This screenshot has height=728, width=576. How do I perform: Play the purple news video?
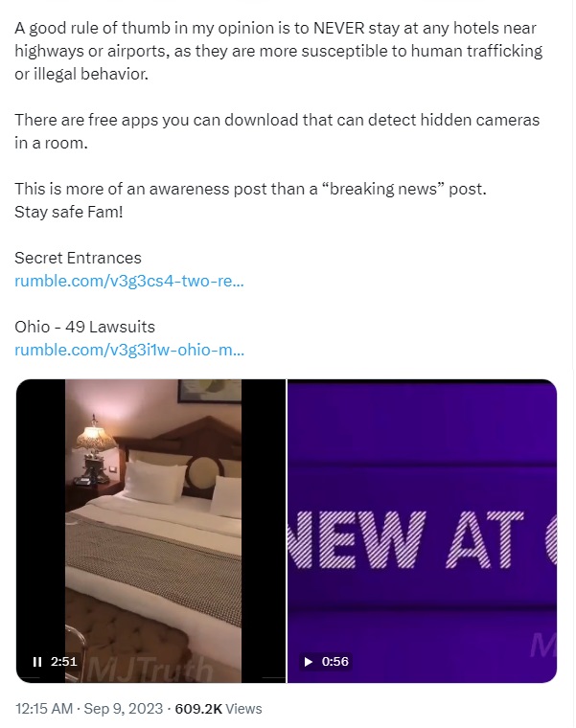coord(308,662)
